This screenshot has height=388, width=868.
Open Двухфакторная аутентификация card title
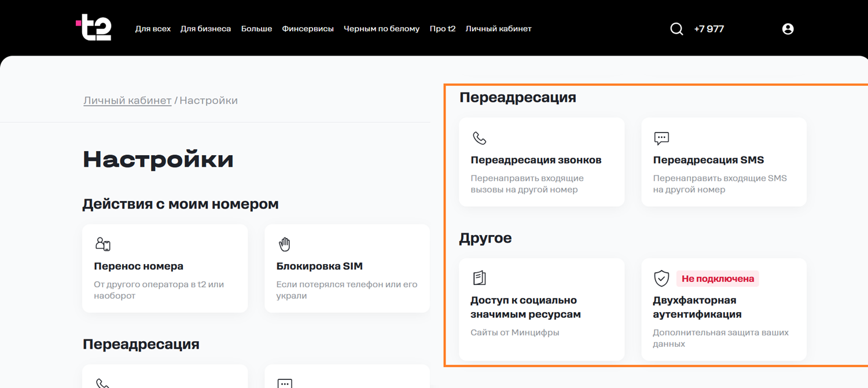[x=697, y=308]
